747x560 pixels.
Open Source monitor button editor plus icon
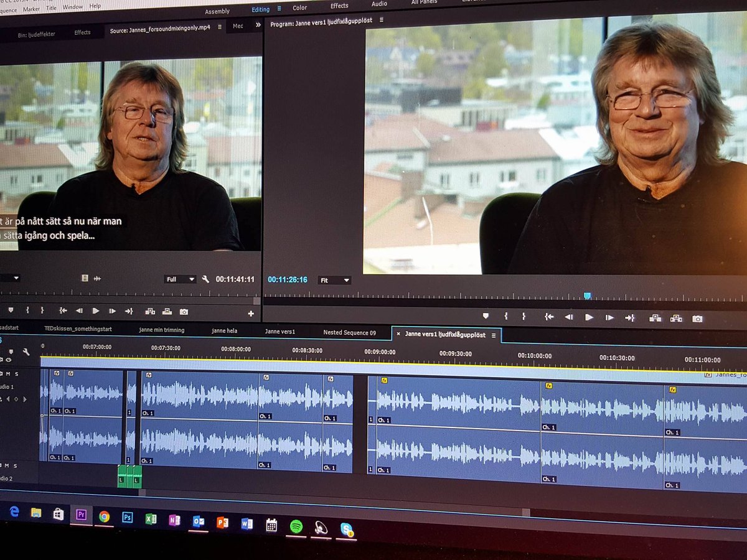(x=251, y=314)
